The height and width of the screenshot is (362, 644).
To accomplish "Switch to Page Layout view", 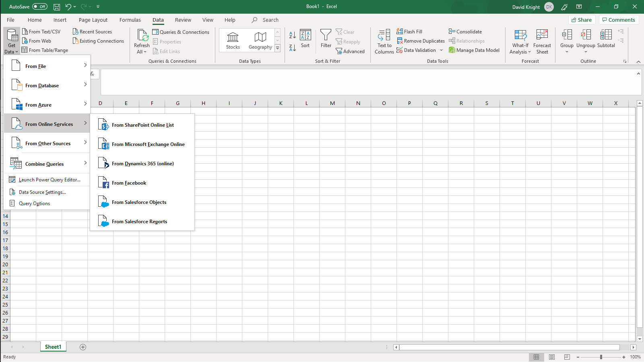I will click(x=552, y=357).
